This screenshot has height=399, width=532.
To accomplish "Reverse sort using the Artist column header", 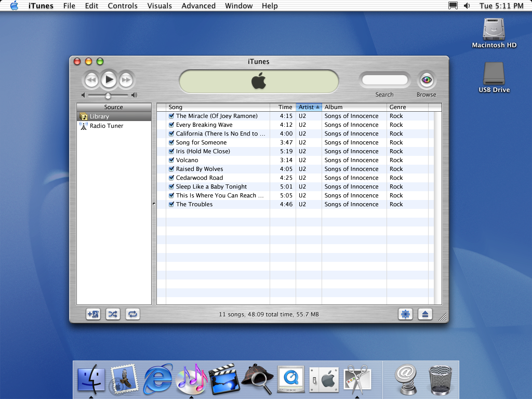I will 309,107.
